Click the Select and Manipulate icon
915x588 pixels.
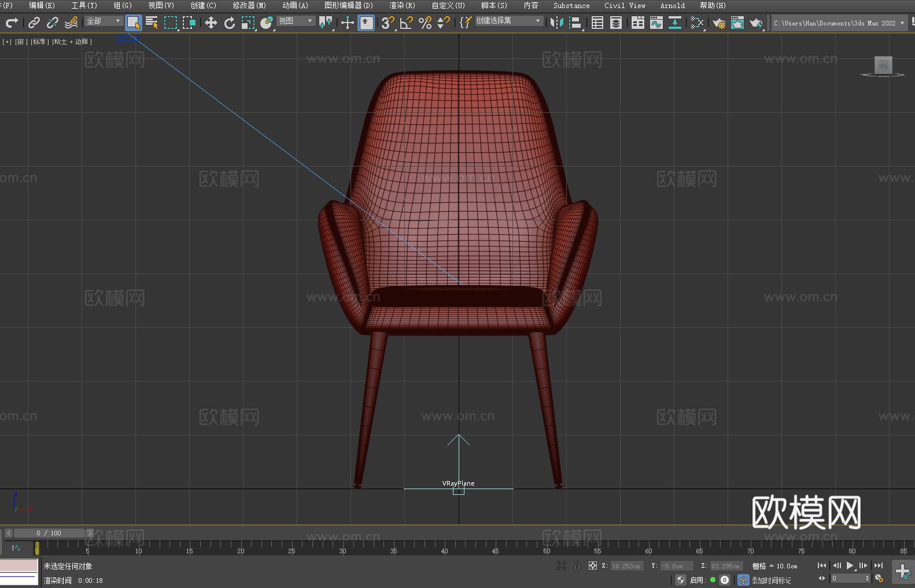[348, 23]
